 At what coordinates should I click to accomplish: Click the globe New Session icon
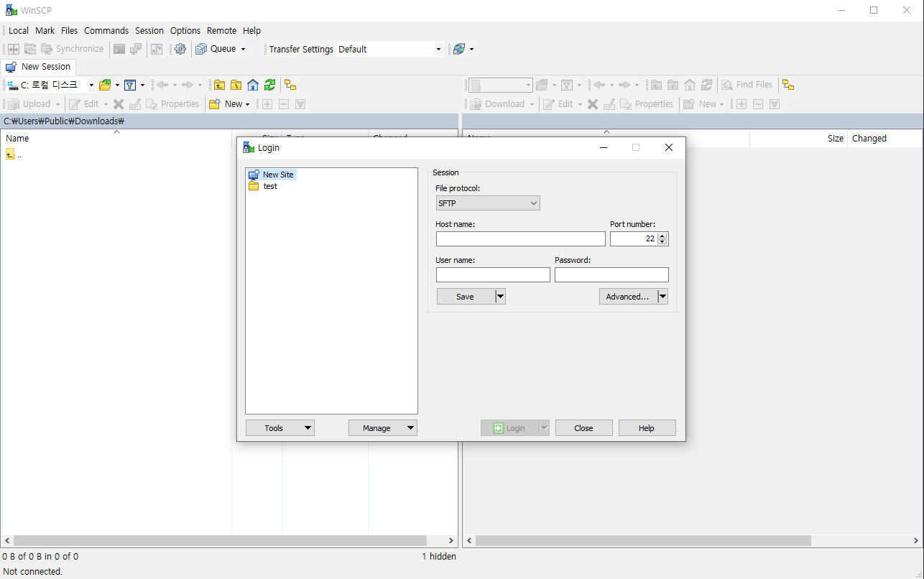[459, 49]
